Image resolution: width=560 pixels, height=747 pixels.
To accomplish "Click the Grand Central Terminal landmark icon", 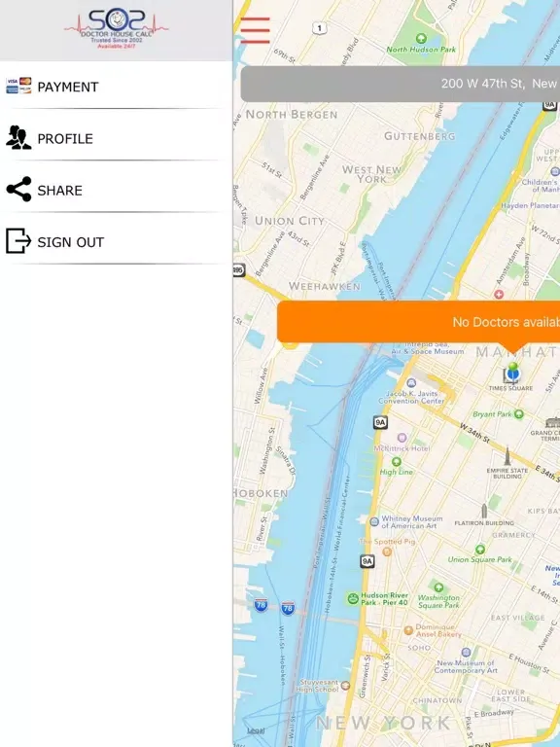I will (x=553, y=421).
